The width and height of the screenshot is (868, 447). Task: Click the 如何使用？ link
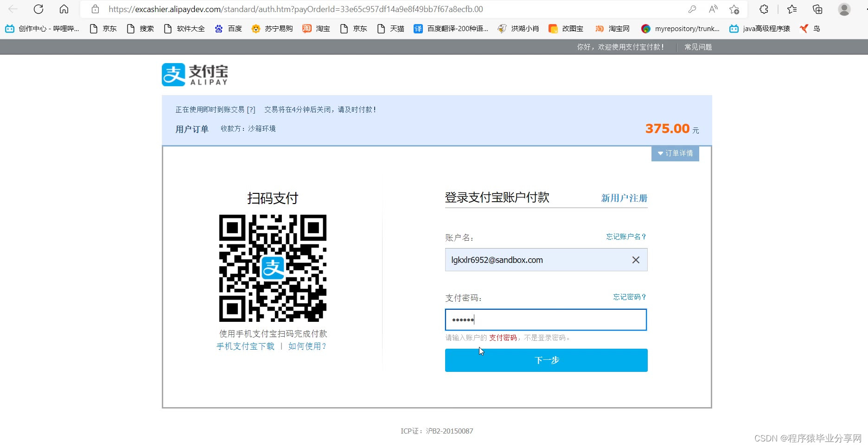307,346
